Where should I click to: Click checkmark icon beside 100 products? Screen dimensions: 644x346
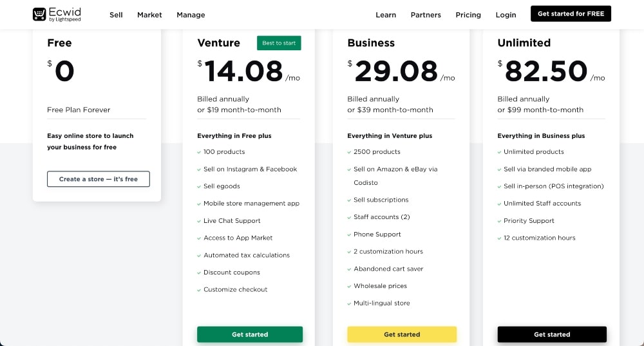(198, 152)
